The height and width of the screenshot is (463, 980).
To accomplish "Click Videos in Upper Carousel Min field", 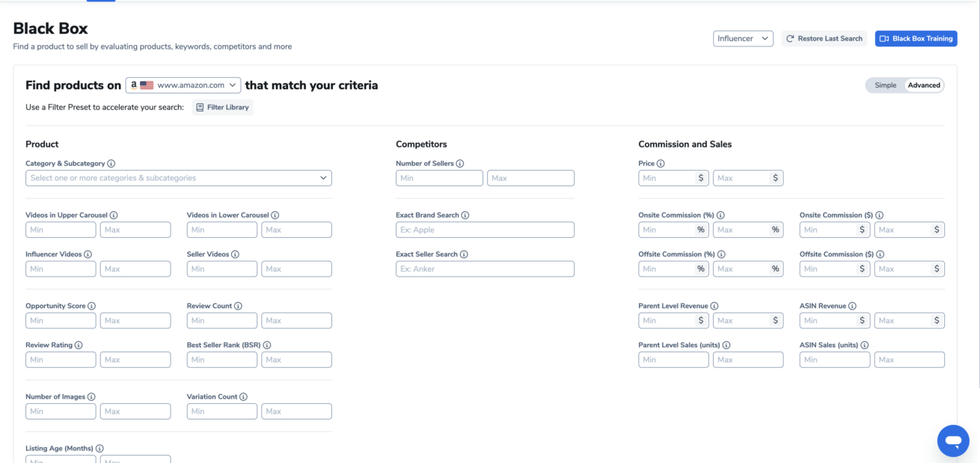I will click(x=61, y=230).
